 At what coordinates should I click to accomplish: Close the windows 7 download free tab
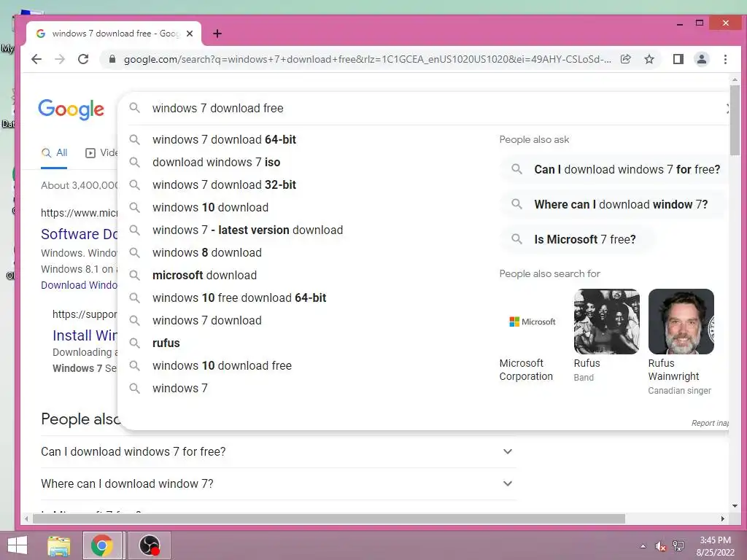click(190, 34)
